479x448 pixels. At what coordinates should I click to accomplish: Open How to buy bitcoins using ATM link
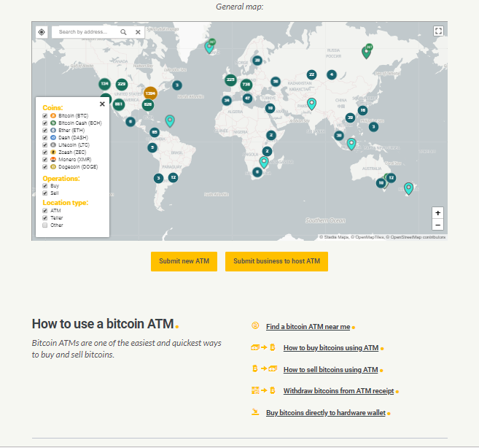pos(331,348)
